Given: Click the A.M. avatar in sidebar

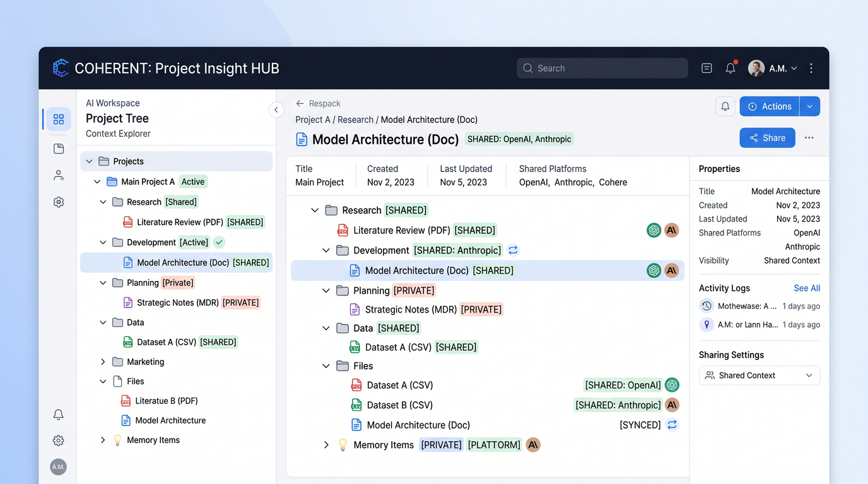Looking at the screenshot, I should coord(58,467).
